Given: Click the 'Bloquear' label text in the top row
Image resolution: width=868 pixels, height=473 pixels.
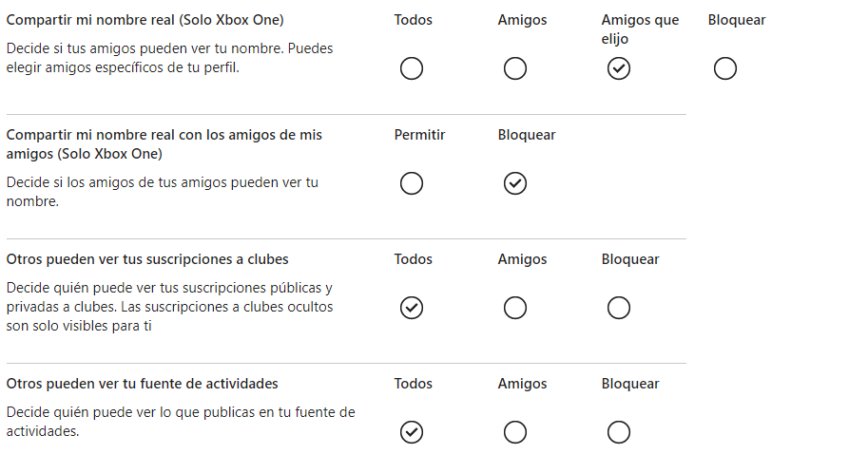Looking at the screenshot, I should coord(737,20).
